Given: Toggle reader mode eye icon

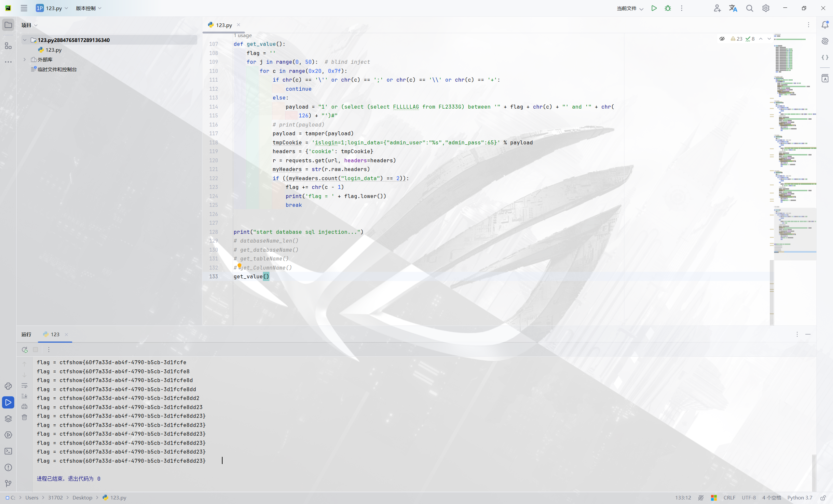Looking at the screenshot, I should pos(722,39).
